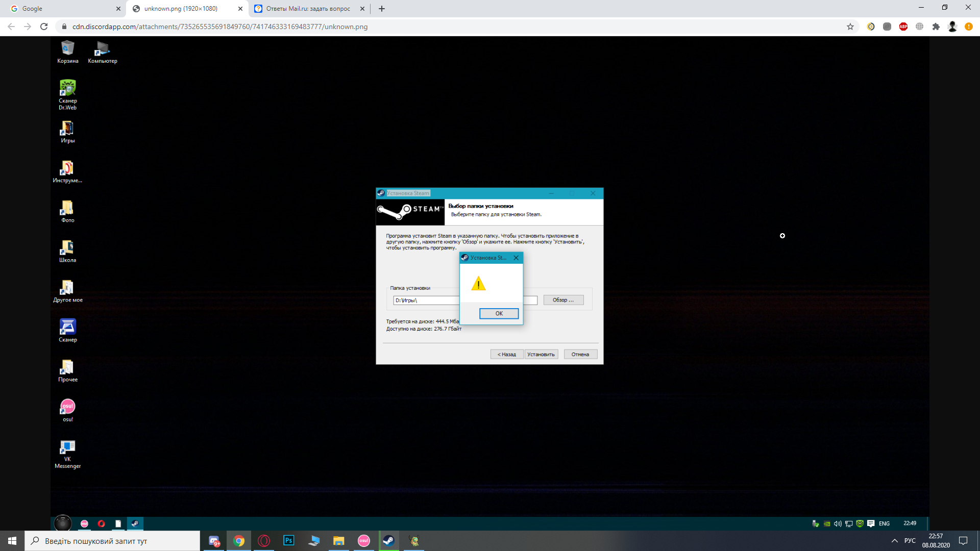Select the VK Messenger desktop shortcut
This screenshot has height=551, width=980.
tap(68, 454)
